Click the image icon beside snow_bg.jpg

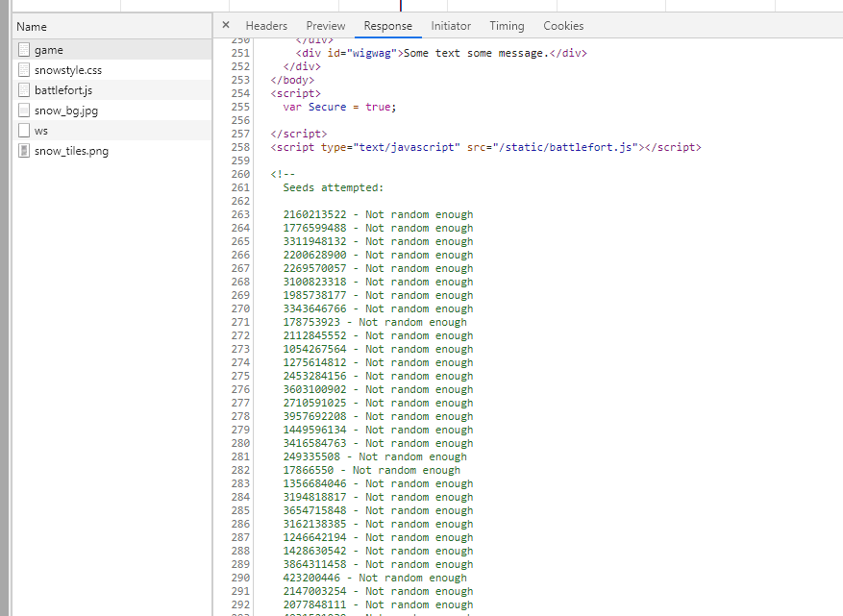click(x=24, y=111)
